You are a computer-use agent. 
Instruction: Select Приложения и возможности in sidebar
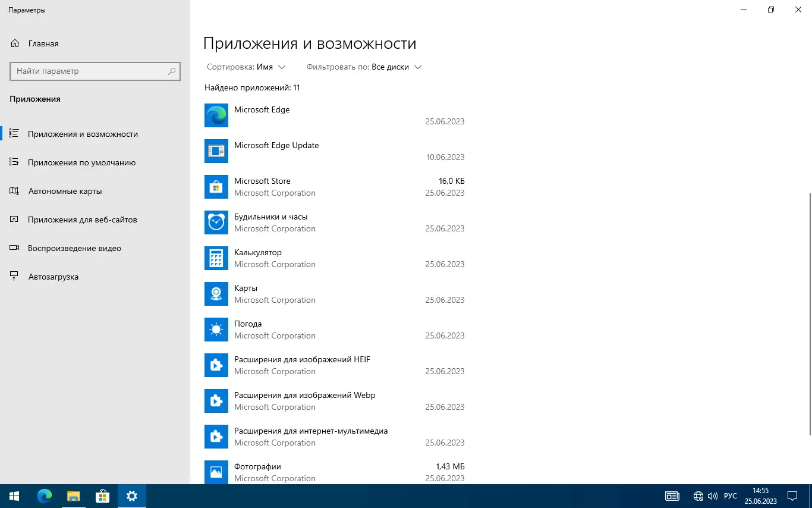(95, 134)
